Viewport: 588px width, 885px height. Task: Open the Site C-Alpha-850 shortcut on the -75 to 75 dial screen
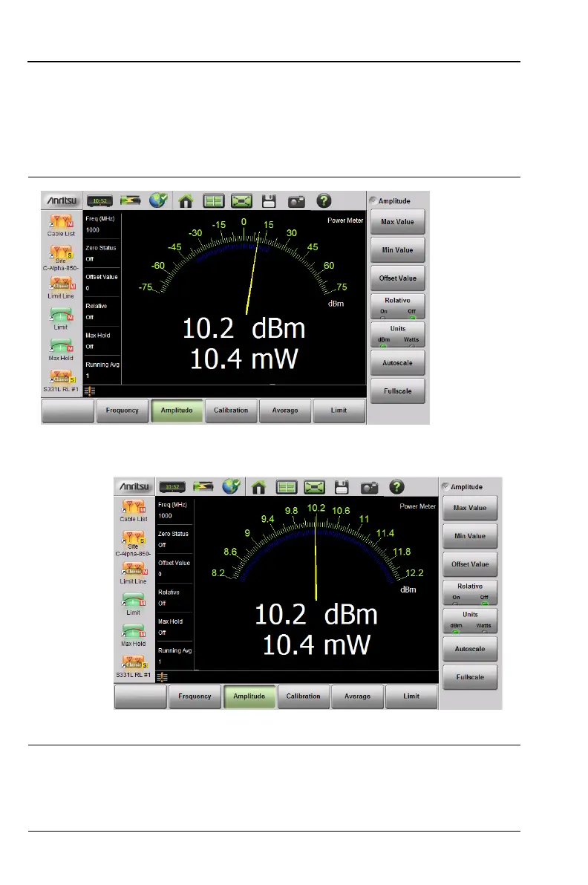click(61, 258)
